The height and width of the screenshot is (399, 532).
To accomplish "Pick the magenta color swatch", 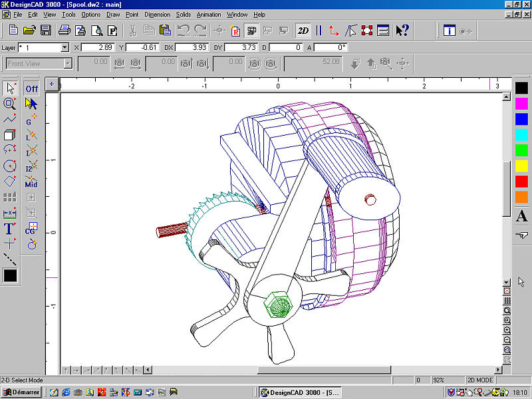I will (521, 102).
